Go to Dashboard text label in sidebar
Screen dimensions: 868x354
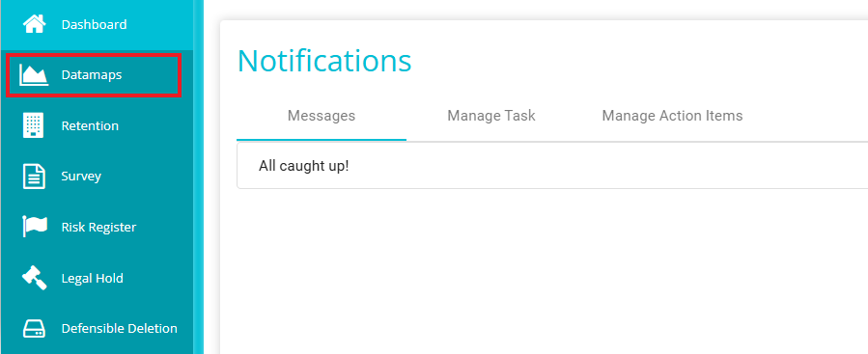coord(94,24)
